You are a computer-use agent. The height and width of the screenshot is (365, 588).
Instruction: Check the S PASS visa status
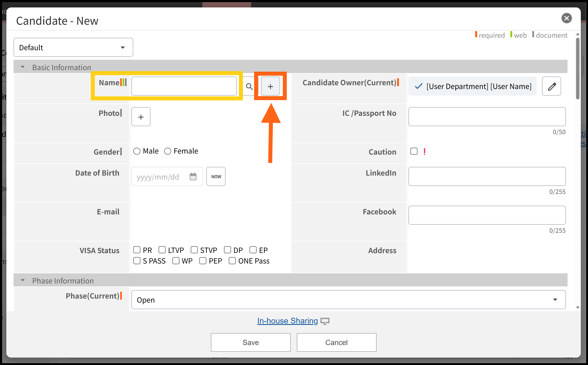tap(137, 261)
